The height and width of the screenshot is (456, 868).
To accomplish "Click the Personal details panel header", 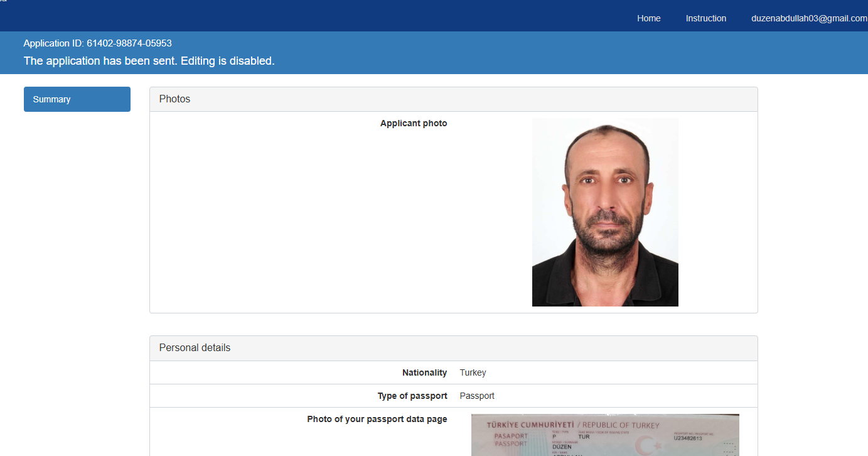I will pos(454,348).
